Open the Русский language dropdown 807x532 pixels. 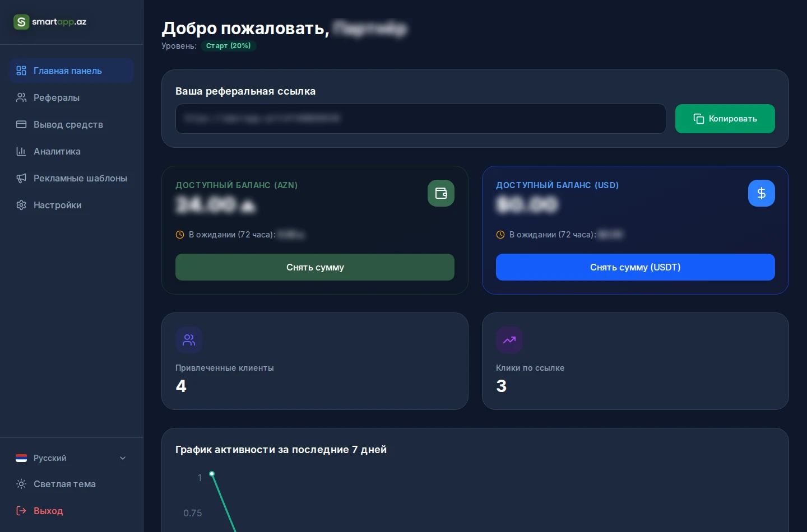(72, 458)
